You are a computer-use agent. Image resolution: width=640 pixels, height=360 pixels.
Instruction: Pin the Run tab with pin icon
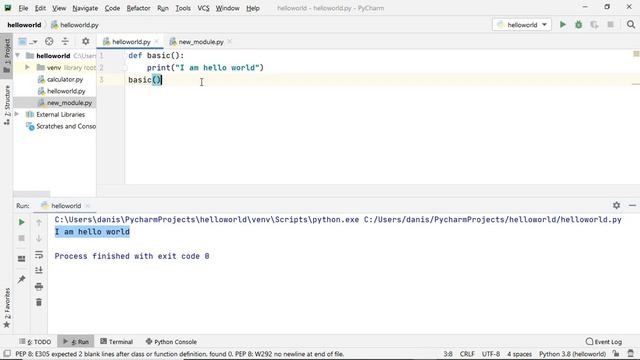(22, 279)
